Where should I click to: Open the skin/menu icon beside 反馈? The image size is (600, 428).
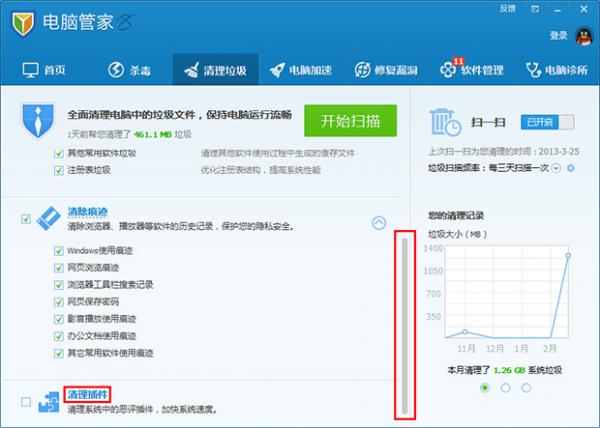pos(535,9)
